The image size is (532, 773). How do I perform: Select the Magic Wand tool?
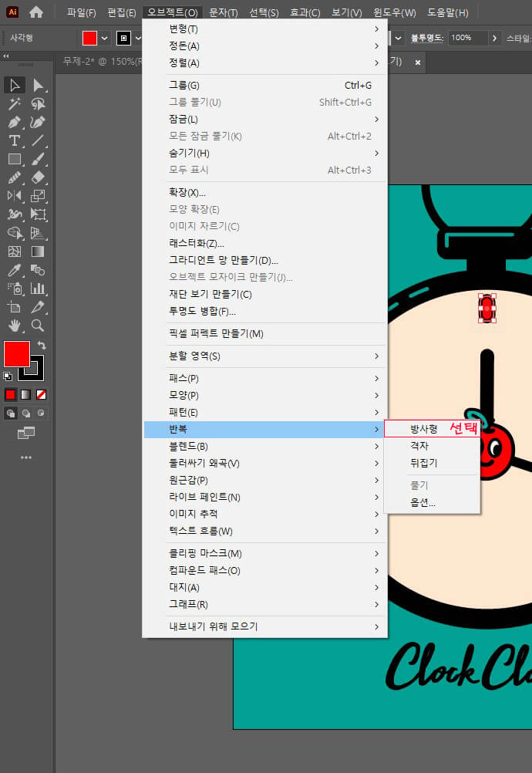point(15,103)
